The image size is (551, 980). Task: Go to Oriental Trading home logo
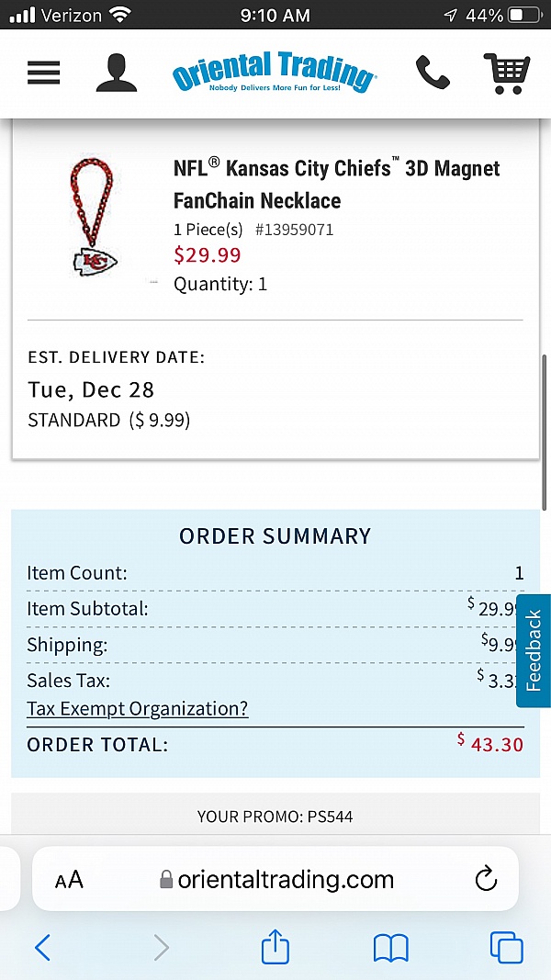point(275,73)
